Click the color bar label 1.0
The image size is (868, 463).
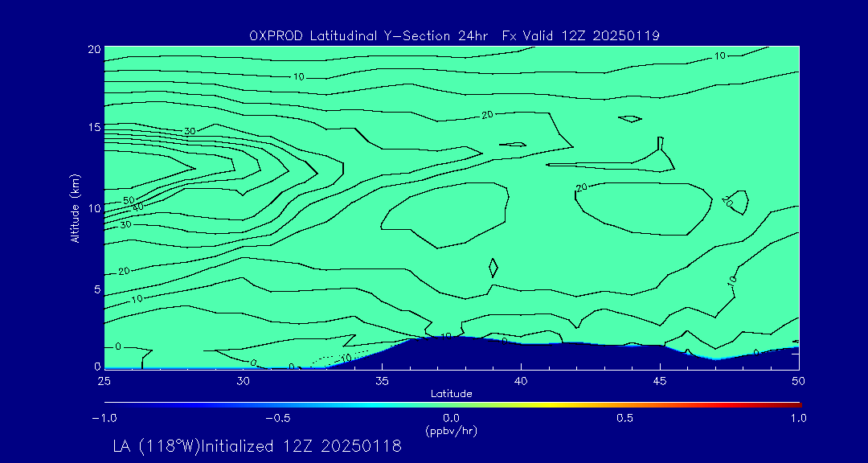coord(799,419)
